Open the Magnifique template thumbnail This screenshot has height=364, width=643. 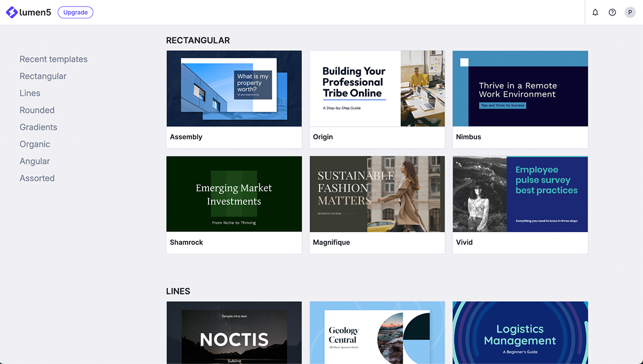click(377, 194)
